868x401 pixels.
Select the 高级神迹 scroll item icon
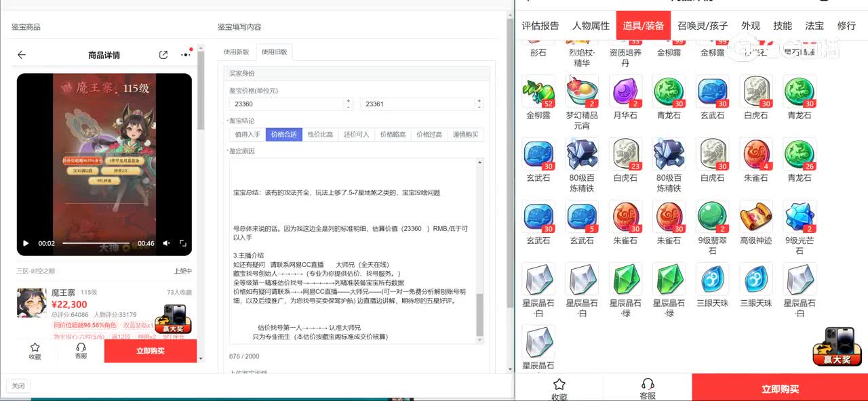[x=756, y=217]
